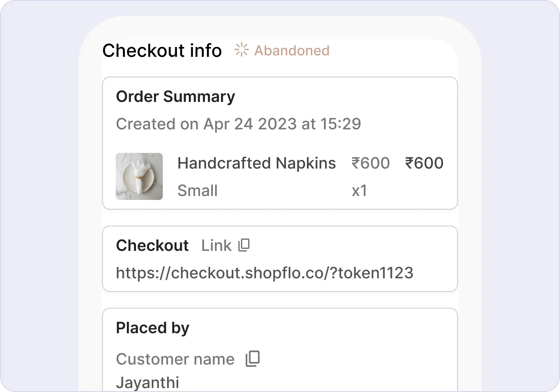Open the checkout link https://checkout.shopflo.co
Screen dimensions: 560x392
point(265,273)
